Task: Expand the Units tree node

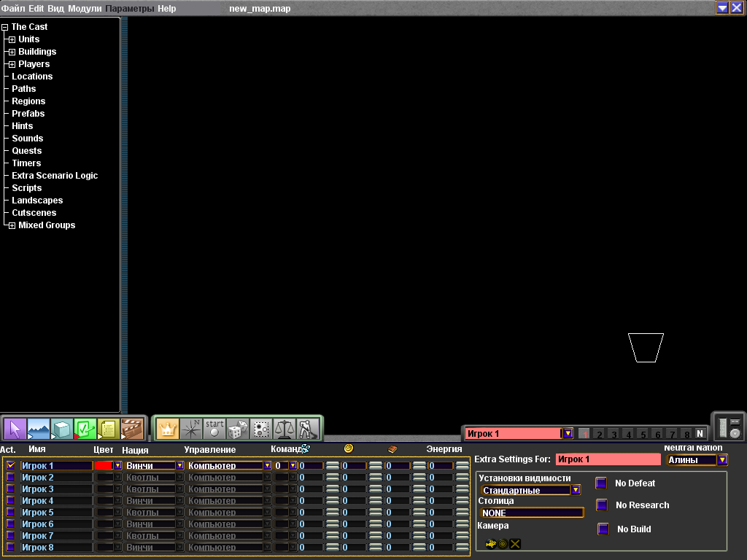Action: point(12,39)
